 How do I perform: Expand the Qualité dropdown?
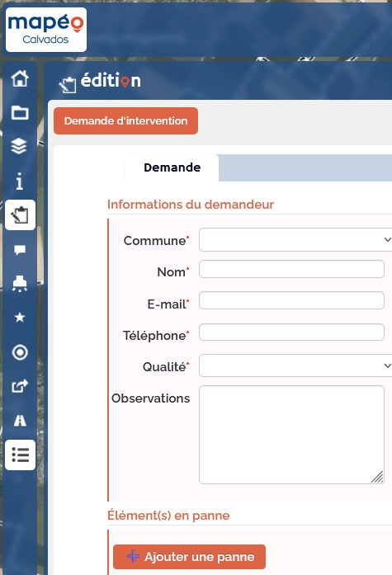[295, 365]
